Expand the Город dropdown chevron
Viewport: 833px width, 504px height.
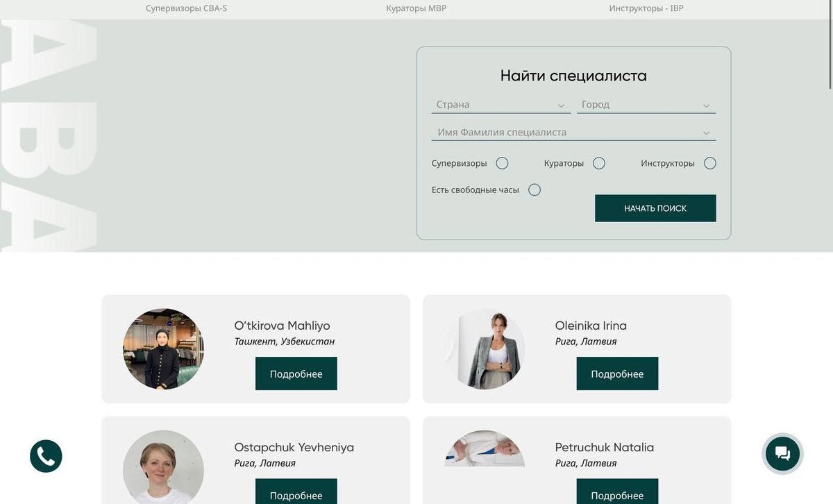706,106
